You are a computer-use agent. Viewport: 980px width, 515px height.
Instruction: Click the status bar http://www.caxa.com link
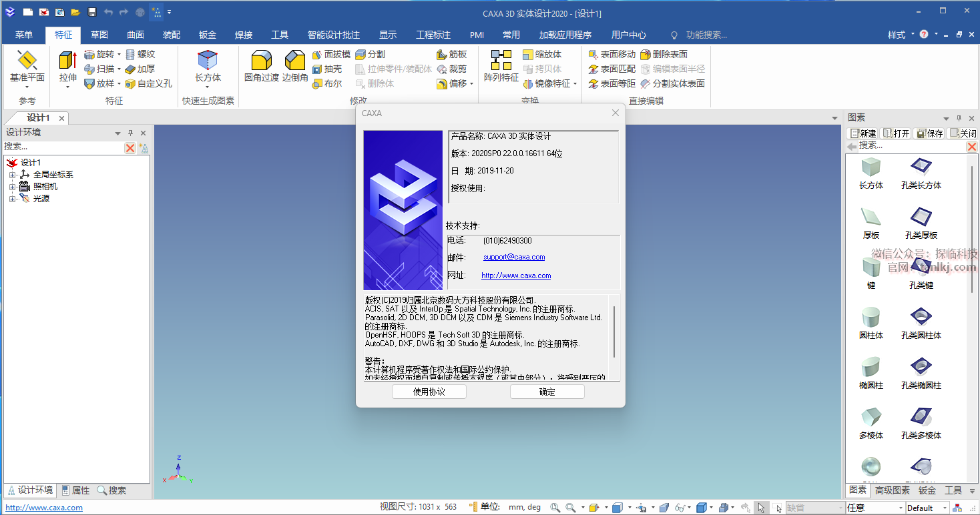[x=44, y=508]
